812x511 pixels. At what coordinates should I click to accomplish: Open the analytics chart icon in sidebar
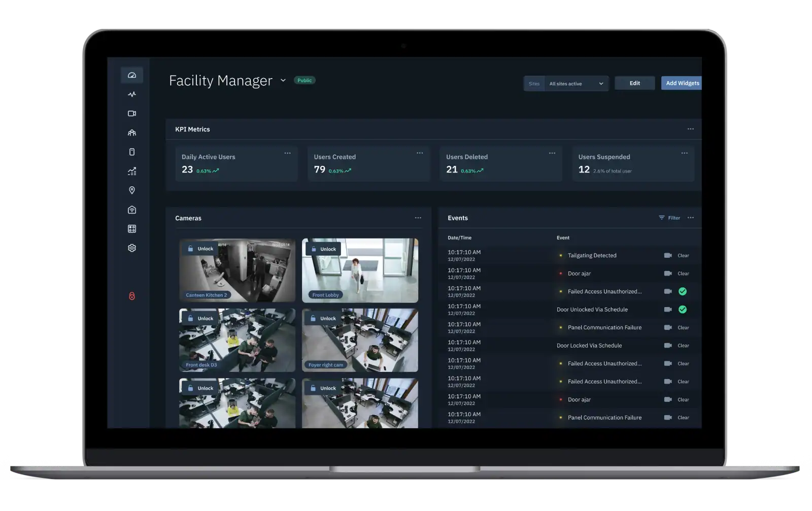coord(132,172)
